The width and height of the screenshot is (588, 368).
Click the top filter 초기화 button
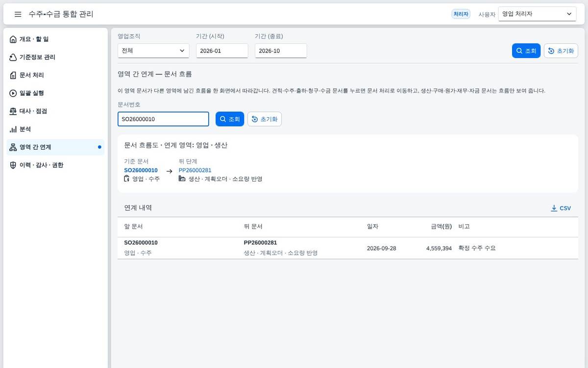[561, 51]
